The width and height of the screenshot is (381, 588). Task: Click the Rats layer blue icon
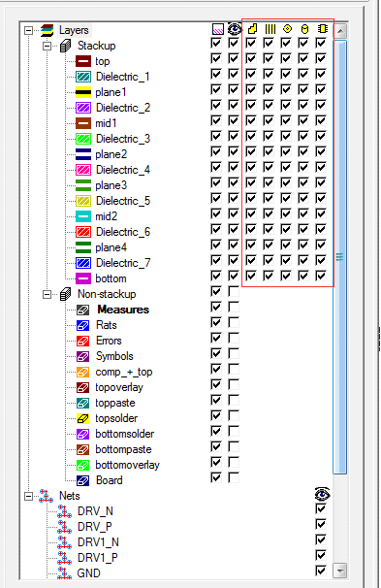point(82,325)
